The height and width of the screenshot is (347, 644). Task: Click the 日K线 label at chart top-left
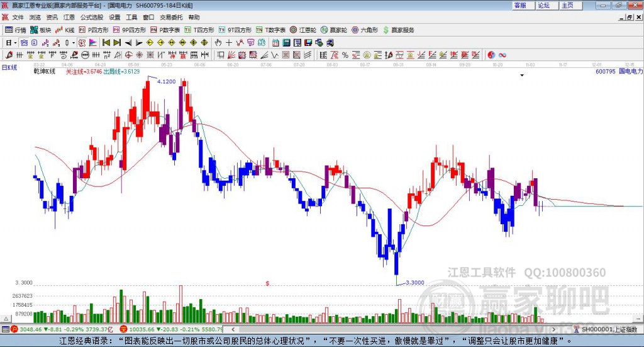[x=9, y=67]
